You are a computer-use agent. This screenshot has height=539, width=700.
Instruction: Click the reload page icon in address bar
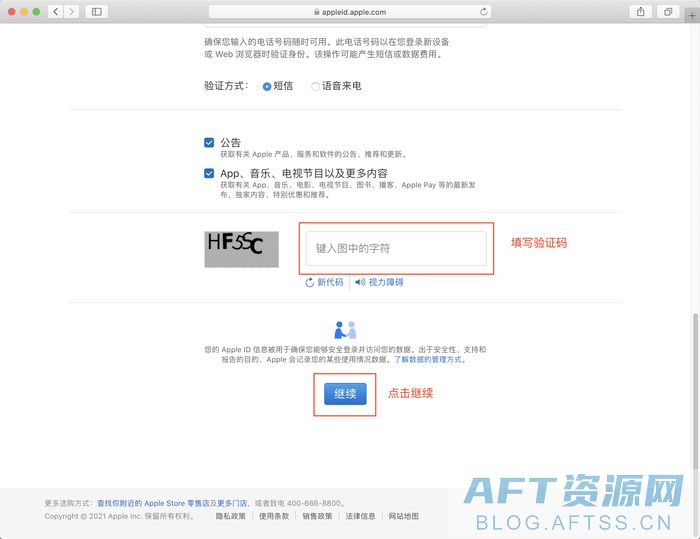(x=484, y=12)
